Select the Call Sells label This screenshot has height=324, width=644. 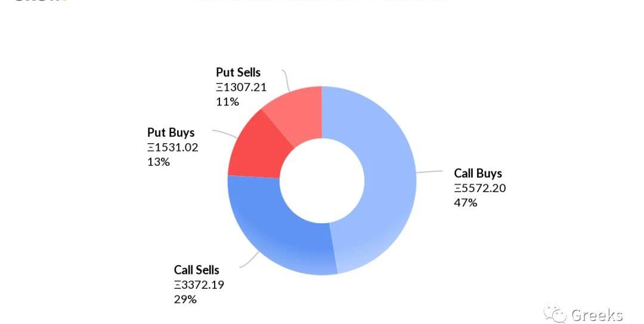pyautogui.click(x=197, y=270)
